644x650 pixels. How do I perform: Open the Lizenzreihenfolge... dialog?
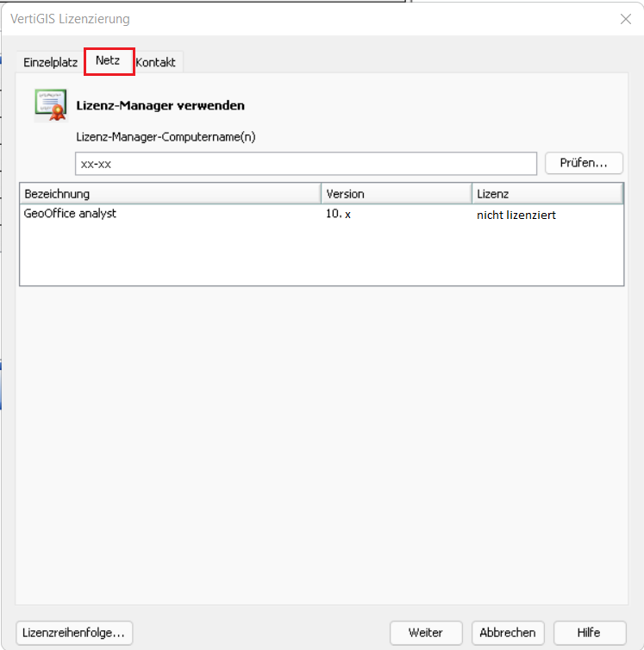74,633
